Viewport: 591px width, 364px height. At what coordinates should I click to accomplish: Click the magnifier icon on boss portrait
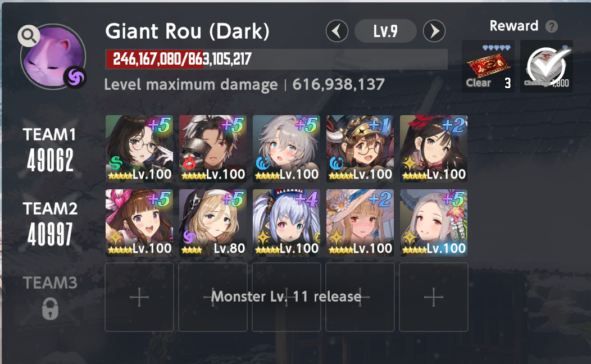click(x=29, y=36)
